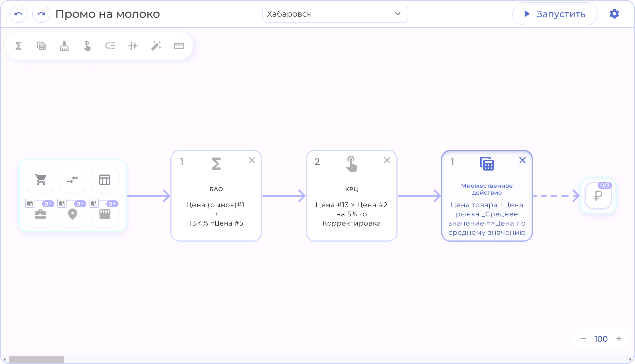Screen dimensions: 635x364
Task: Select the ruler tool in toolbar
Action: 179,46
